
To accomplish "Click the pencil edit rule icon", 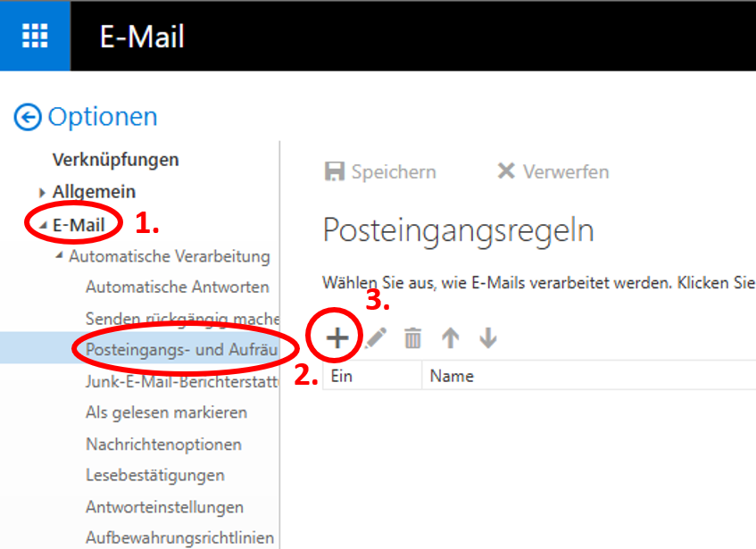I will click(376, 338).
